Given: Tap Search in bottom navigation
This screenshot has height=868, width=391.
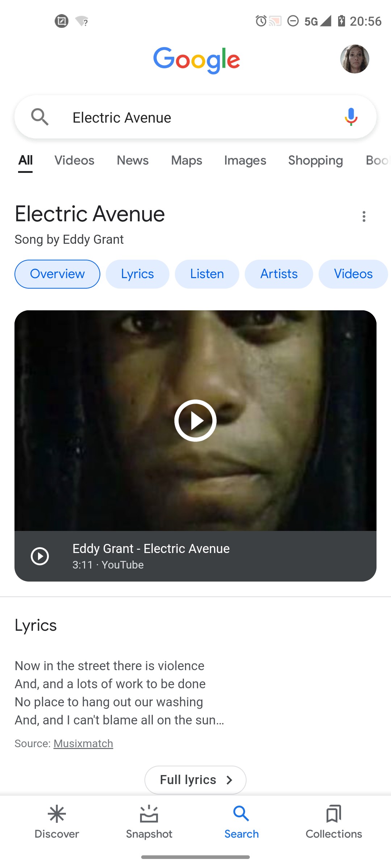Looking at the screenshot, I should coord(241,822).
